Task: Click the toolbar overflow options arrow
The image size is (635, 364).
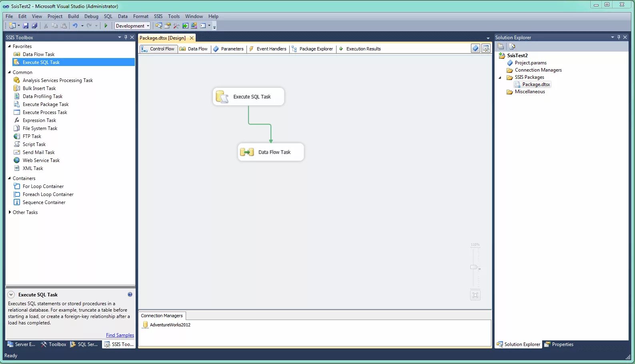Action: (x=214, y=26)
